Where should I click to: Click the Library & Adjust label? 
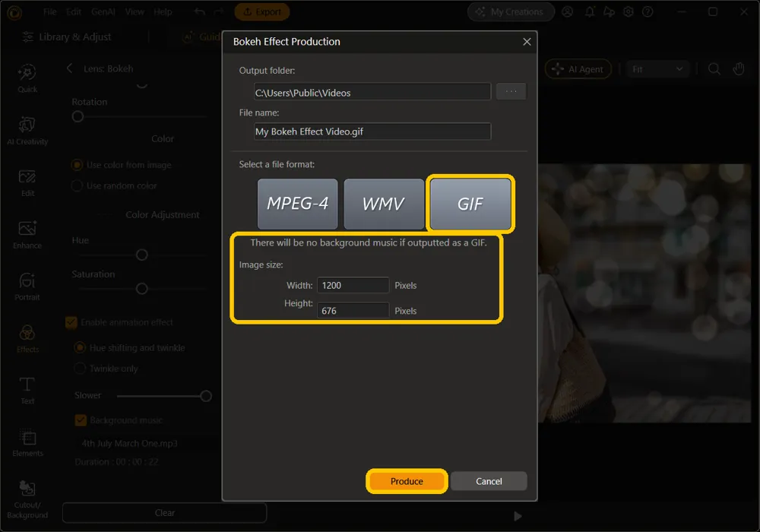pyautogui.click(x=75, y=36)
